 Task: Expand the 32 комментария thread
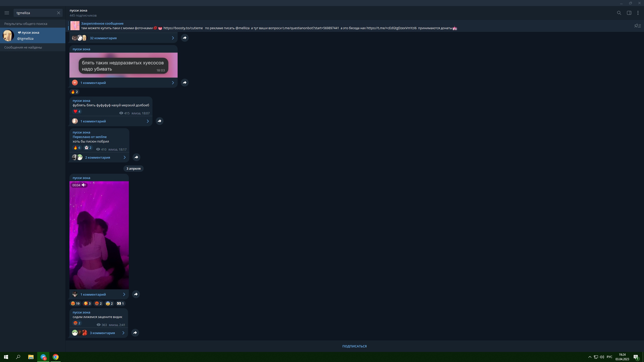(103, 38)
